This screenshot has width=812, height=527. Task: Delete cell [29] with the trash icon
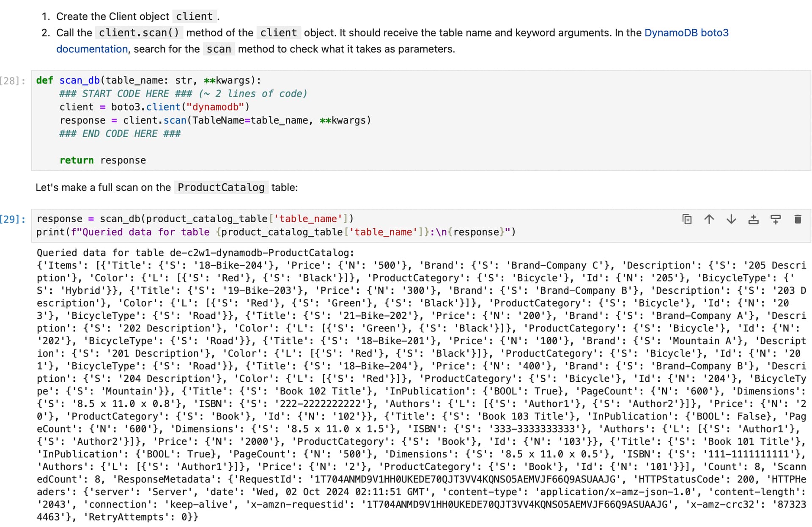point(798,219)
